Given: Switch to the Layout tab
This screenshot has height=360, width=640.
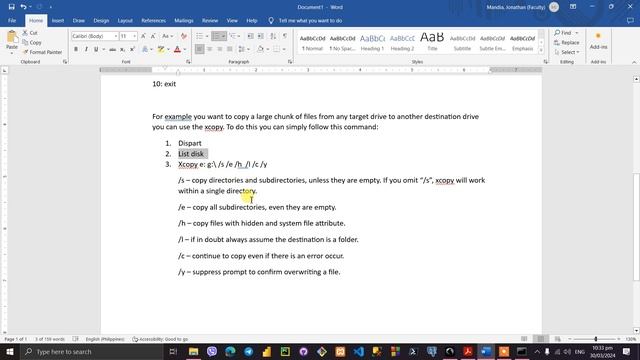Looking at the screenshot, I should tap(125, 20).
